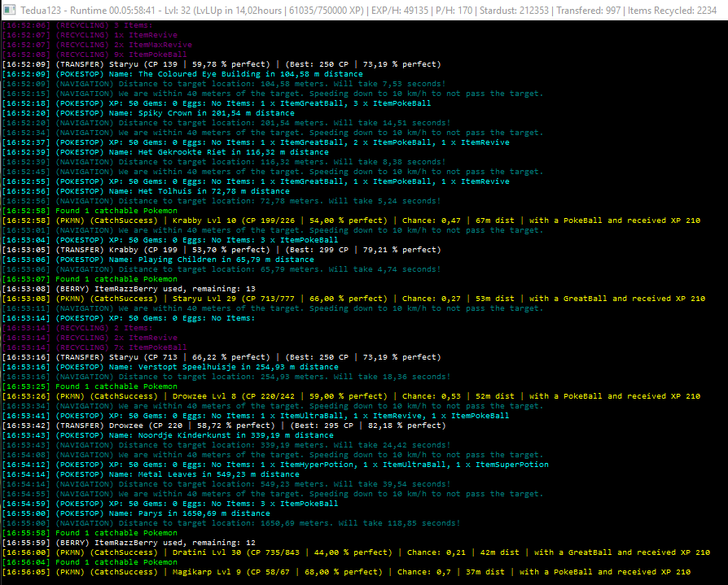The width and height of the screenshot is (728, 585).
Task: Click the TRANSFER Drowzee CP 220 line
Action: (x=224, y=426)
